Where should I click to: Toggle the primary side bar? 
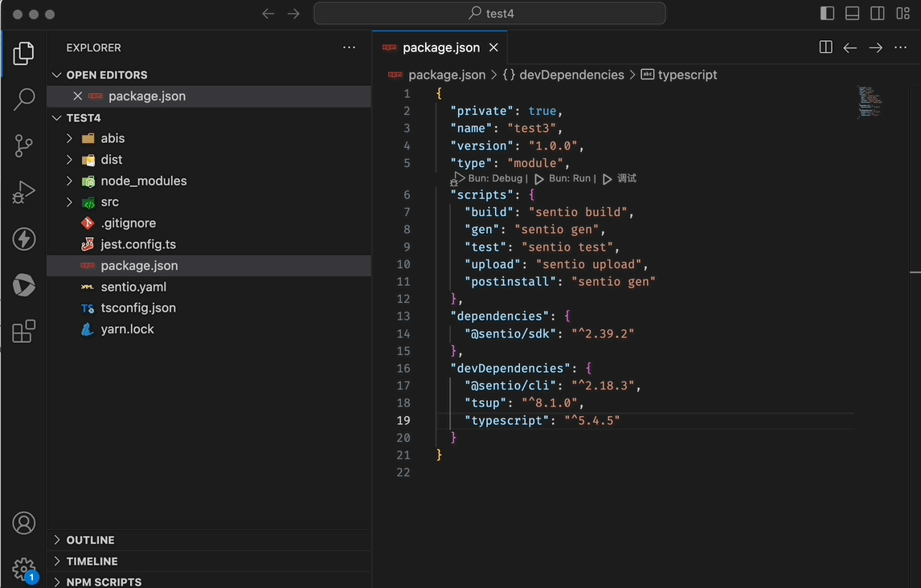point(827,14)
